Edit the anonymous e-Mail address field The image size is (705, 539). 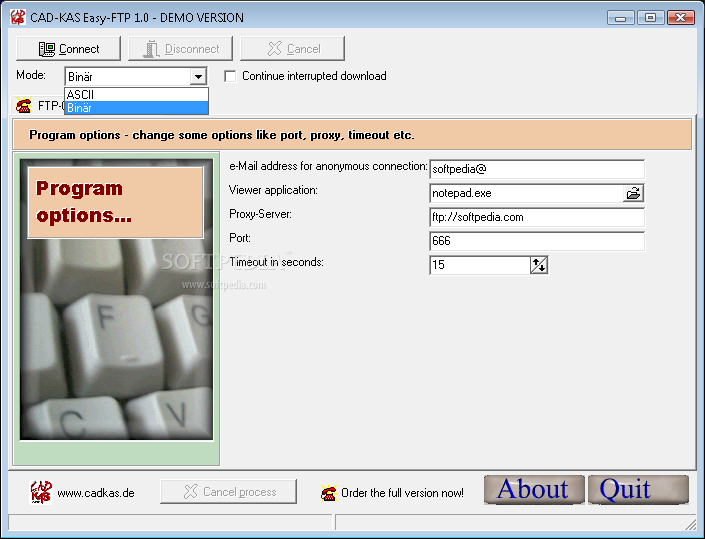coord(537,169)
